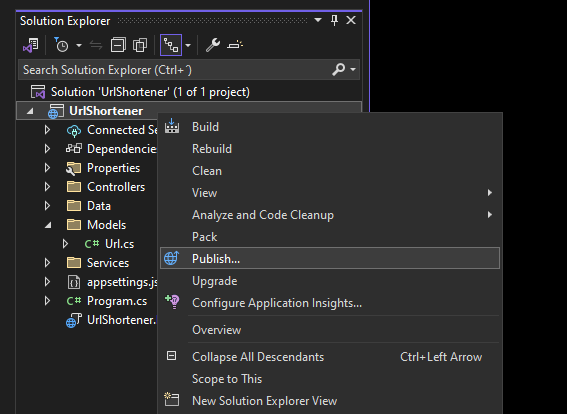
Task: Toggle the auto-hide pin of Solution Explorer
Action: (334, 20)
